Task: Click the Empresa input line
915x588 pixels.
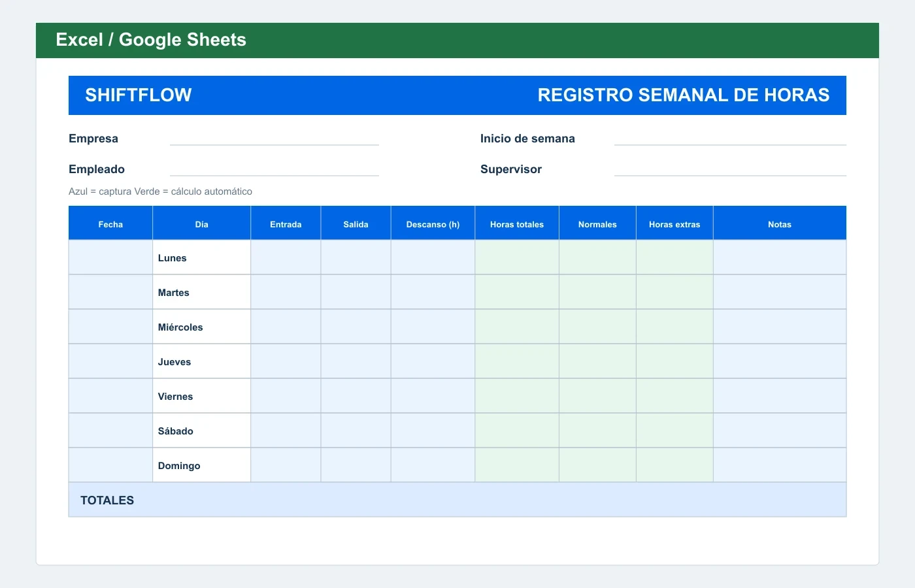Action: [274, 139]
